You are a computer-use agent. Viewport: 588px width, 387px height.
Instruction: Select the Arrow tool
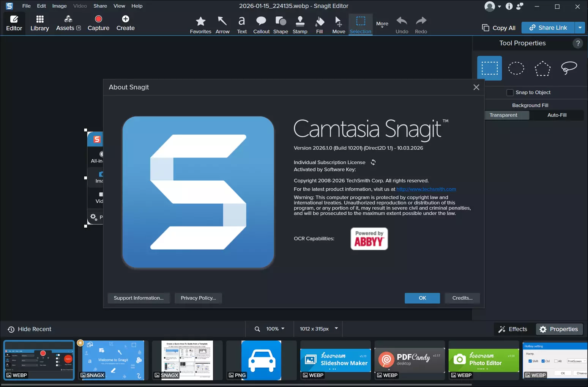click(222, 25)
